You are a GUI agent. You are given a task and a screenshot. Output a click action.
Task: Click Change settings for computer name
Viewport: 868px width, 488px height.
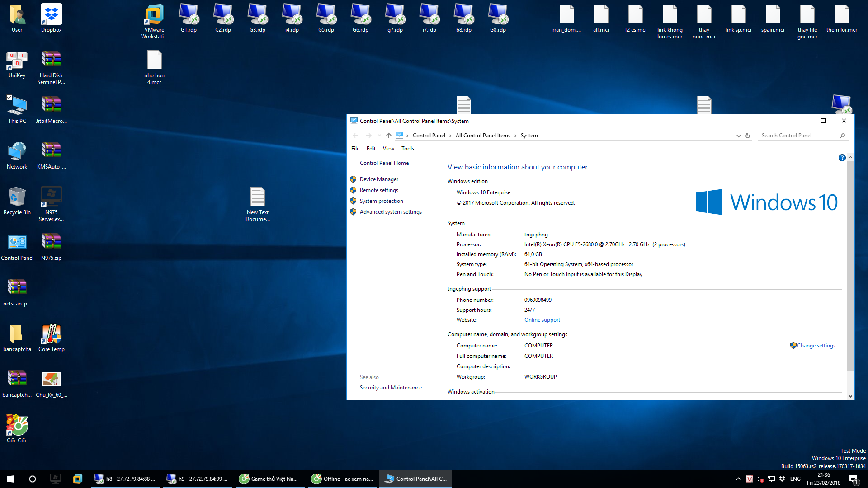pyautogui.click(x=816, y=346)
